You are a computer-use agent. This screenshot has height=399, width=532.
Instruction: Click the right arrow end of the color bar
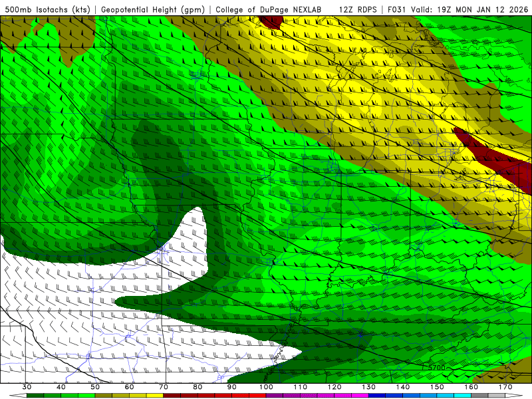[x=513, y=396]
